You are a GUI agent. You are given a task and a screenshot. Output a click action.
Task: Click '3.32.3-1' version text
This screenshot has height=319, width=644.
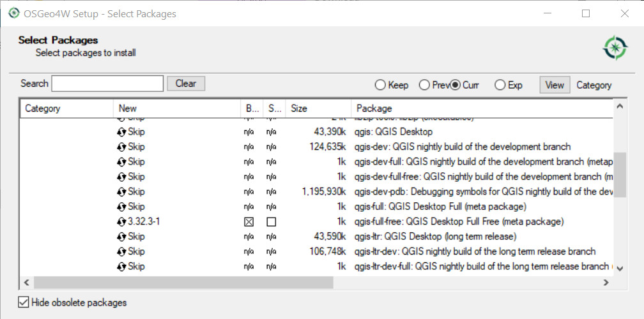click(x=144, y=222)
